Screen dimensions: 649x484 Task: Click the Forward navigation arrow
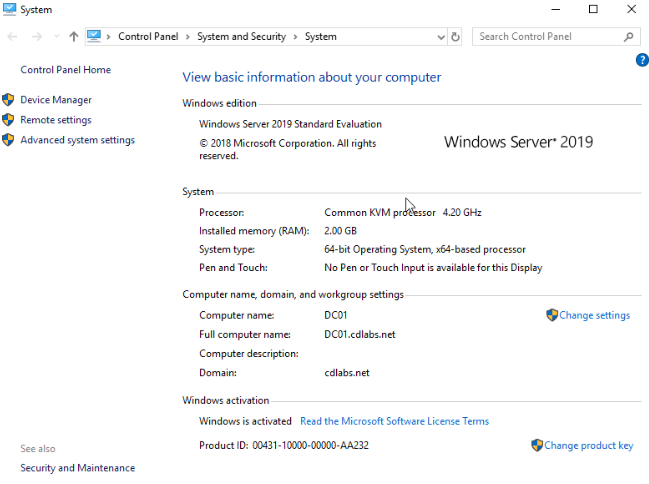(x=37, y=37)
